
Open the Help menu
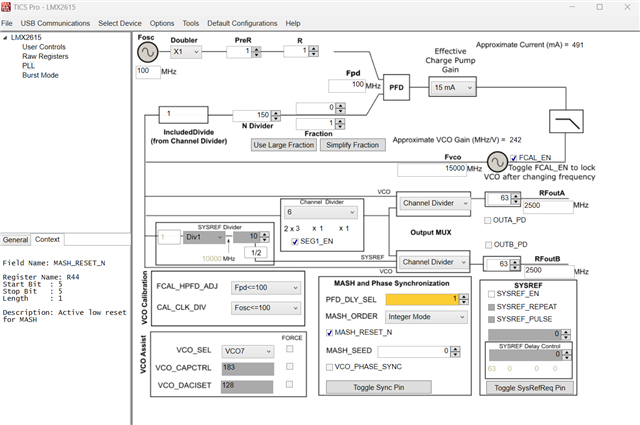(x=293, y=23)
